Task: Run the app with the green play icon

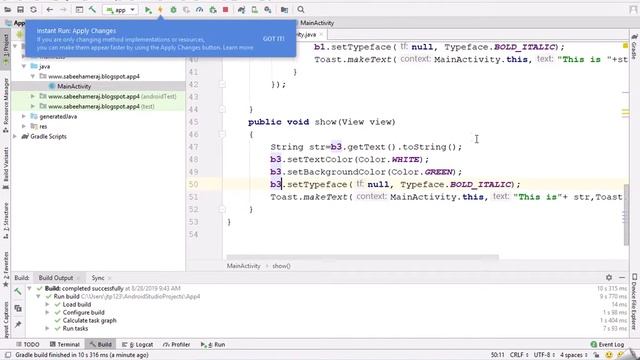Action: tap(148, 9)
